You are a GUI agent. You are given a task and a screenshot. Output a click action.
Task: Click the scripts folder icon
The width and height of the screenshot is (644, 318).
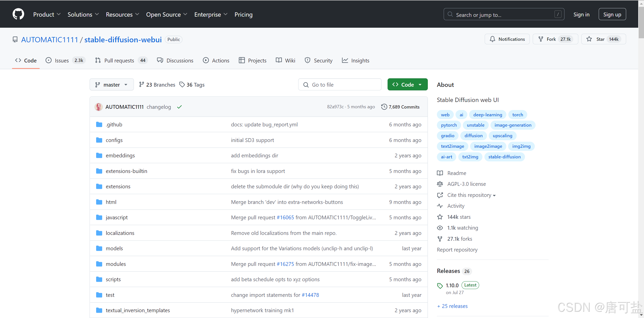(x=99, y=279)
